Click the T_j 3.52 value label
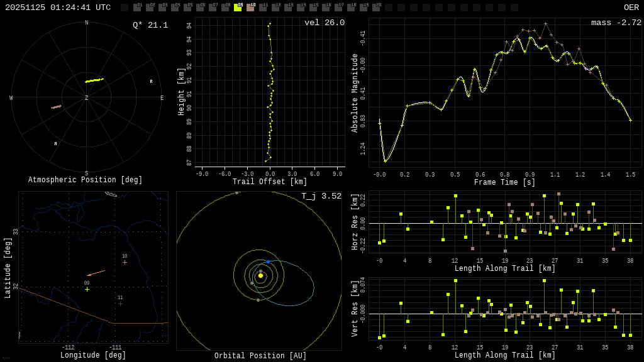This screenshot has width=644, height=362. tap(321, 196)
